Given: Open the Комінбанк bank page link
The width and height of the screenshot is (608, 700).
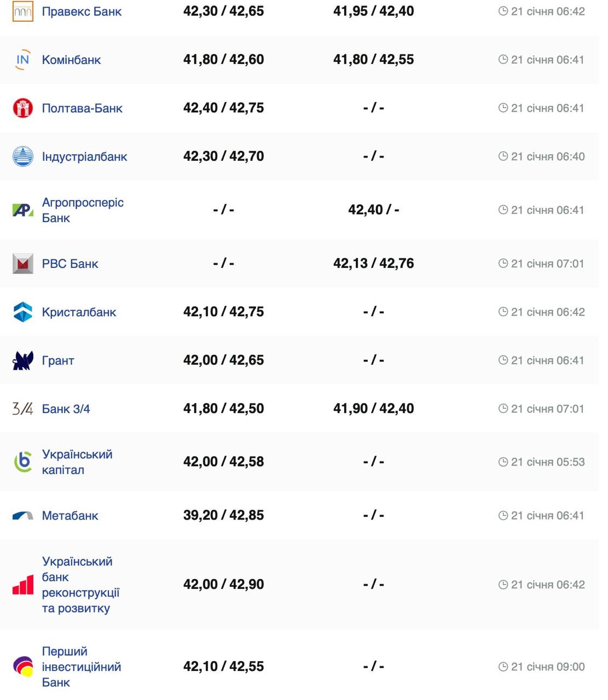Looking at the screenshot, I should click(71, 60).
